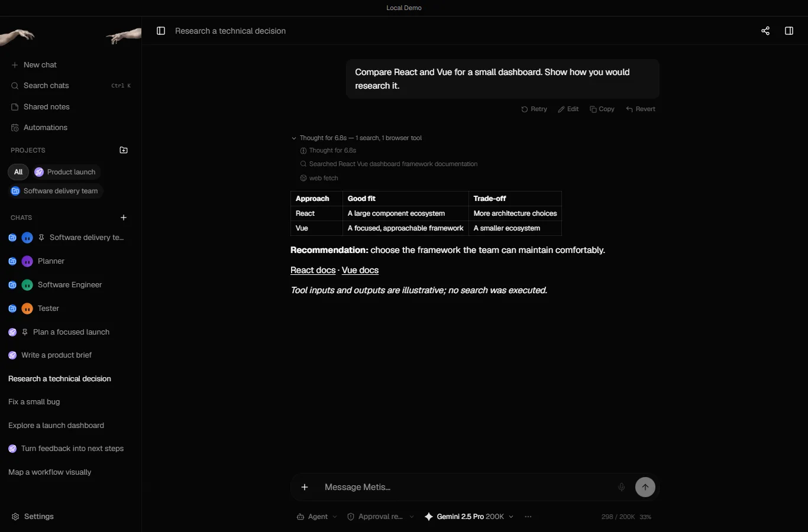Expand the Searched React Vue dashboard step
This screenshot has height=532, width=808.
tap(389, 164)
